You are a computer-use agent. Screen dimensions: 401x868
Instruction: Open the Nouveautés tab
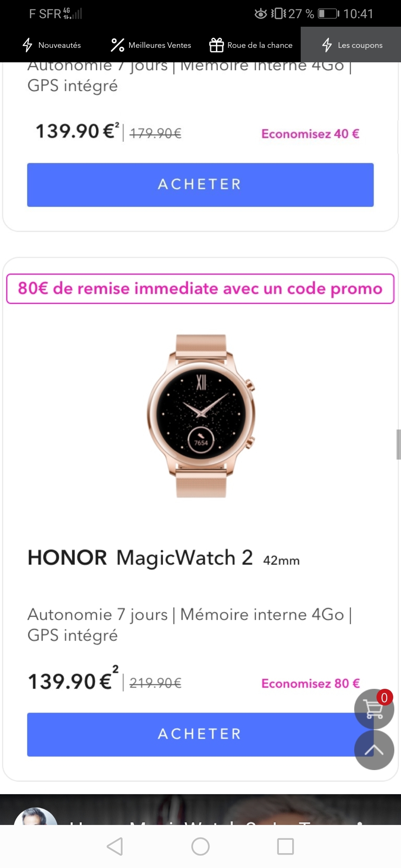pos(51,45)
